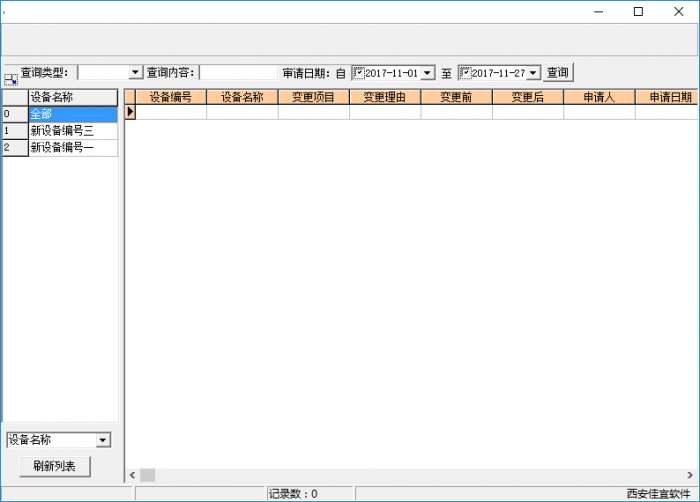This screenshot has width=700, height=502.
Task: Close the window
Action: tap(679, 12)
